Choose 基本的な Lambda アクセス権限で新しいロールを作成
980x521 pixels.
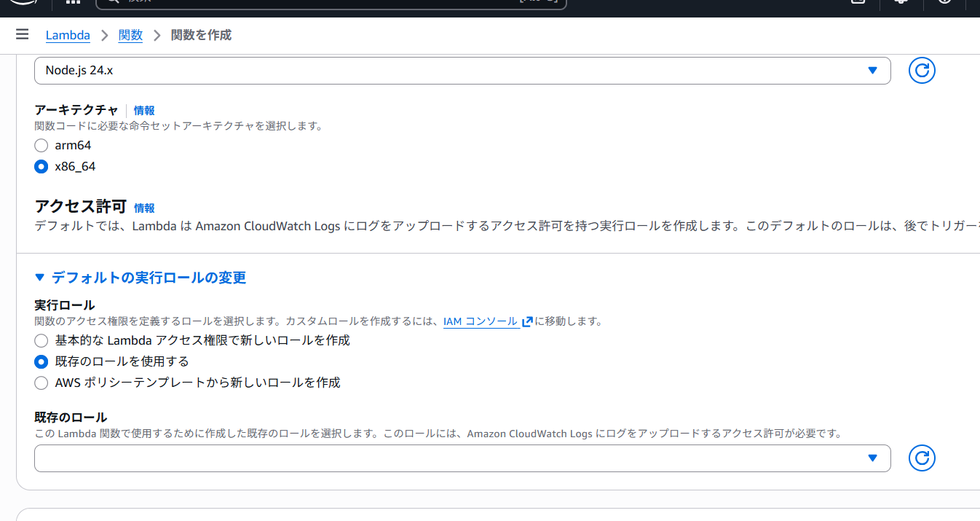tap(42, 340)
